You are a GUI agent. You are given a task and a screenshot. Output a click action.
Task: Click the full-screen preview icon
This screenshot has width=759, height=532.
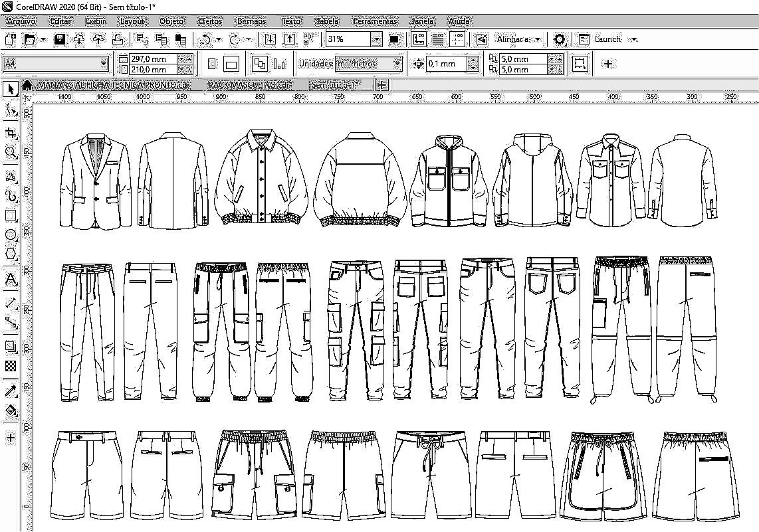[x=395, y=39]
